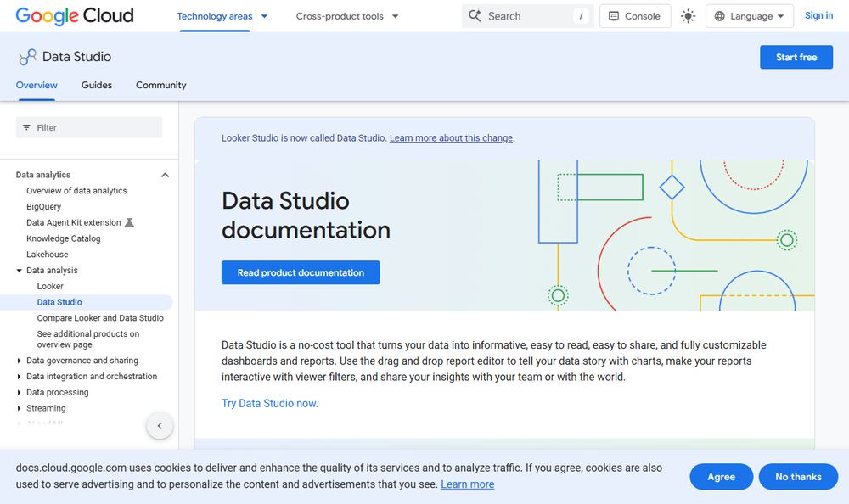The image size is (849, 504).
Task: Open Compare Looker and Data Studio
Action: coord(100,318)
